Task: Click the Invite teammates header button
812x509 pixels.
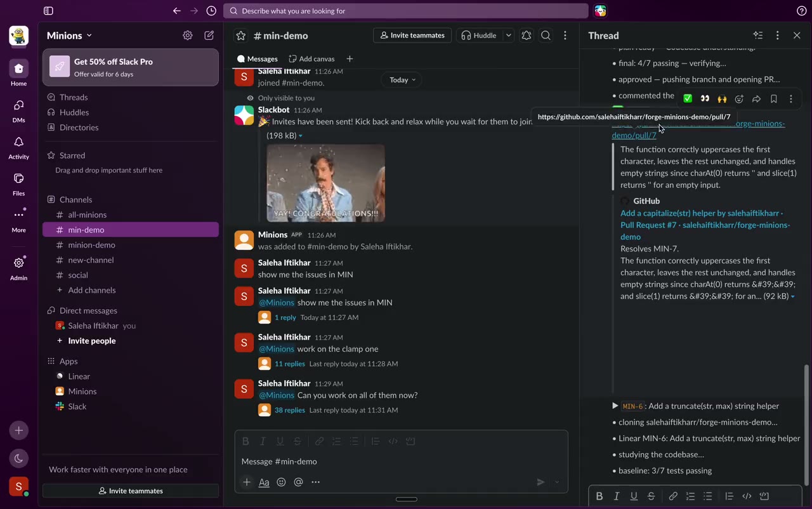Action: [412, 36]
